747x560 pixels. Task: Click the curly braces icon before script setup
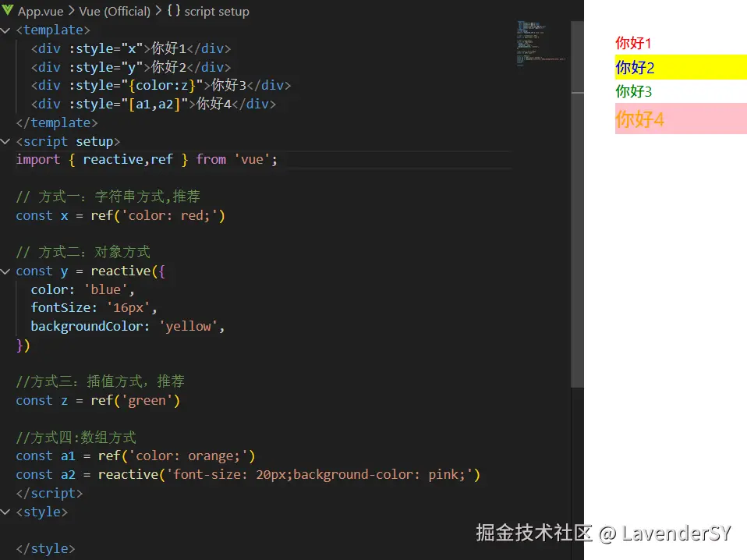point(174,11)
